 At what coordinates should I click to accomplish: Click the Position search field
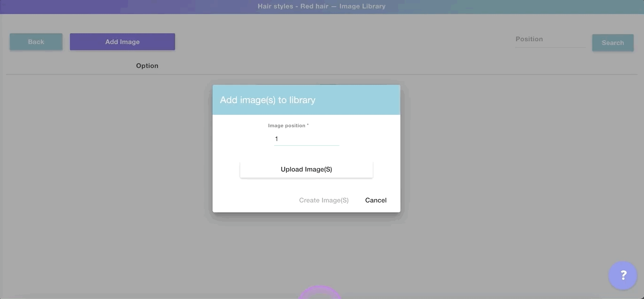tap(550, 39)
